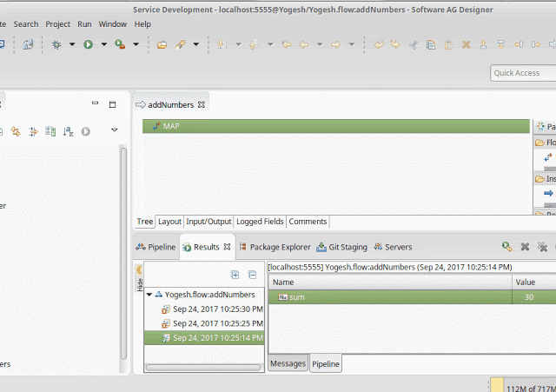Click Collapse All icon in Results view

(x=252, y=275)
